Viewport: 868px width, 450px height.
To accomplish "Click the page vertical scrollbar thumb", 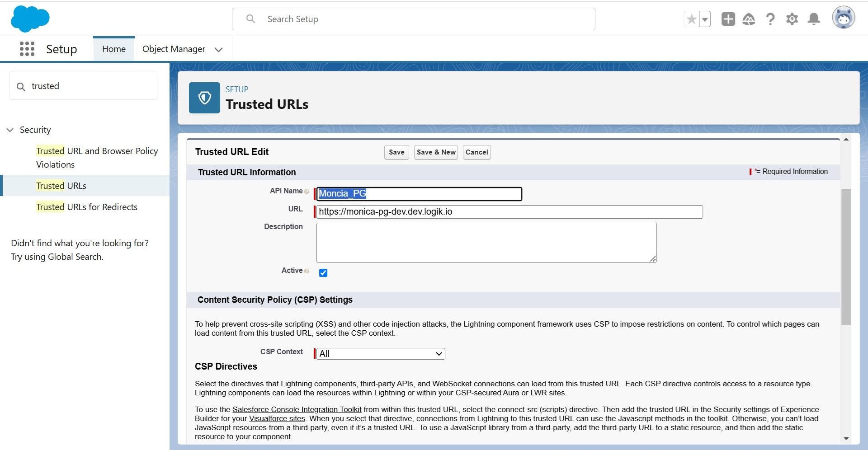I will [846, 257].
